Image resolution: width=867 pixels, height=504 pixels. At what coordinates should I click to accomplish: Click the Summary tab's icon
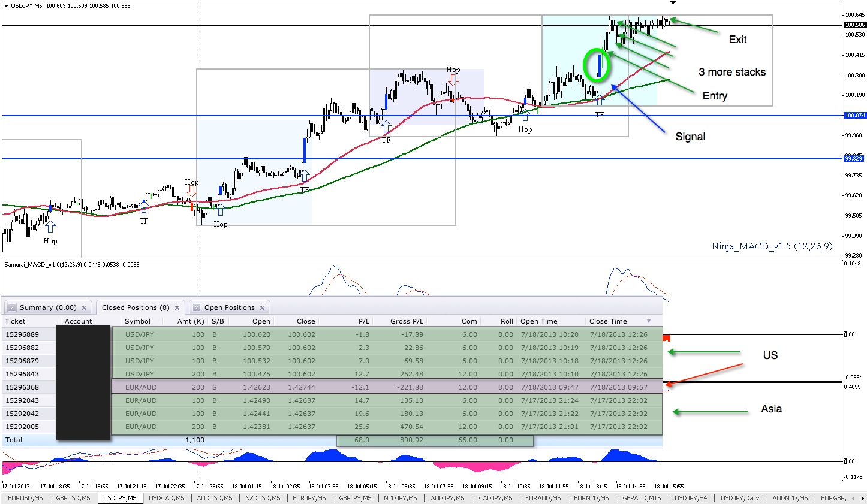click(11, 308)
